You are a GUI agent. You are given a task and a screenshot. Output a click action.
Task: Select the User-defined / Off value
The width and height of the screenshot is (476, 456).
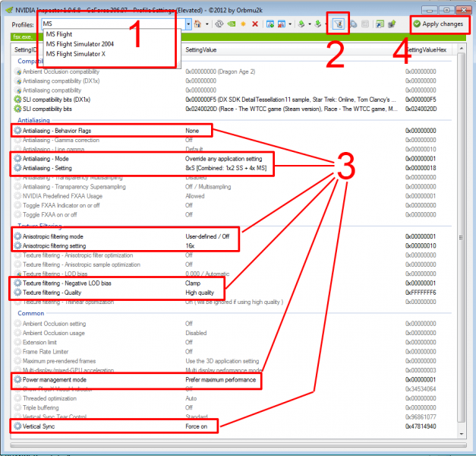pyautogui.click(x=207, y=236)
